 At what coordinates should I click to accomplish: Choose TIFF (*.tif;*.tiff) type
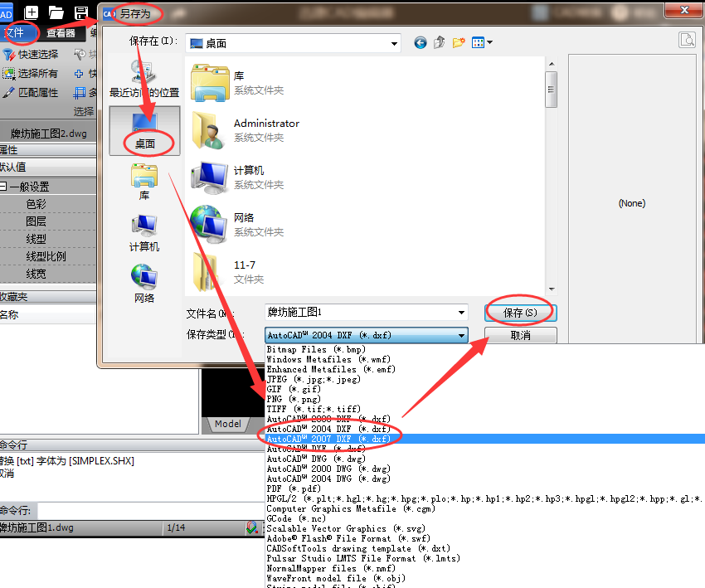[x=314, y=409]
